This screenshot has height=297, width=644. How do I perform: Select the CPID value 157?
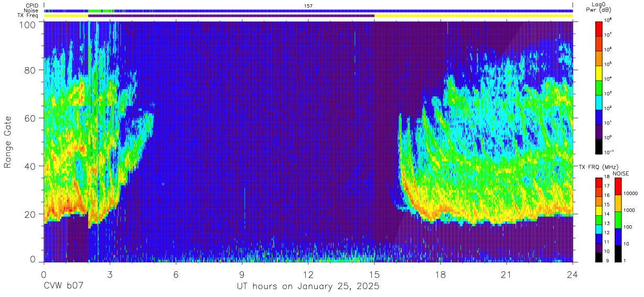[308, 5]
